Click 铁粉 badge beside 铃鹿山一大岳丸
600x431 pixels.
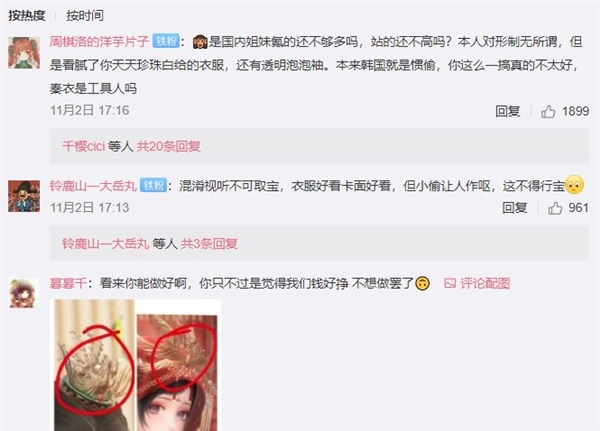click(x=153, y=186)
